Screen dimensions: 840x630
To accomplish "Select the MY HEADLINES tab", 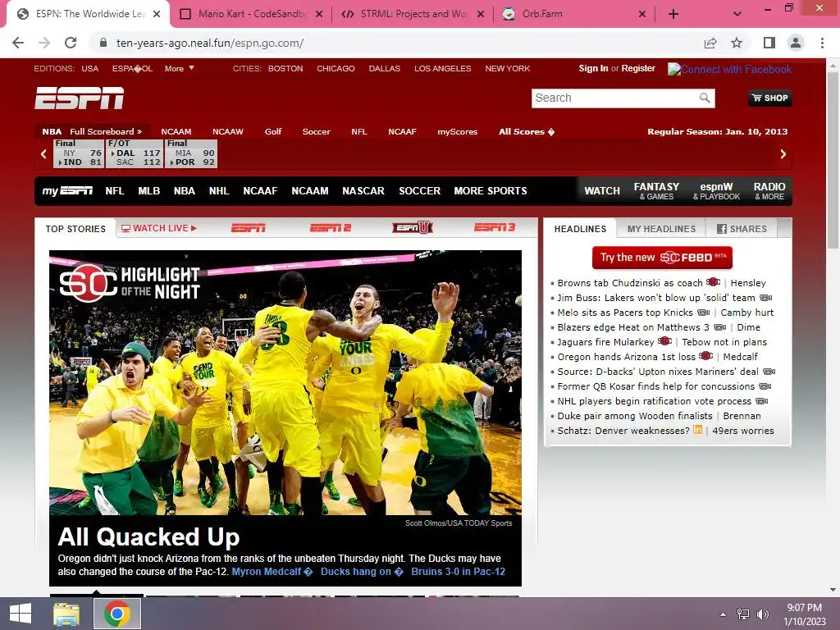I will pos(661,229).
